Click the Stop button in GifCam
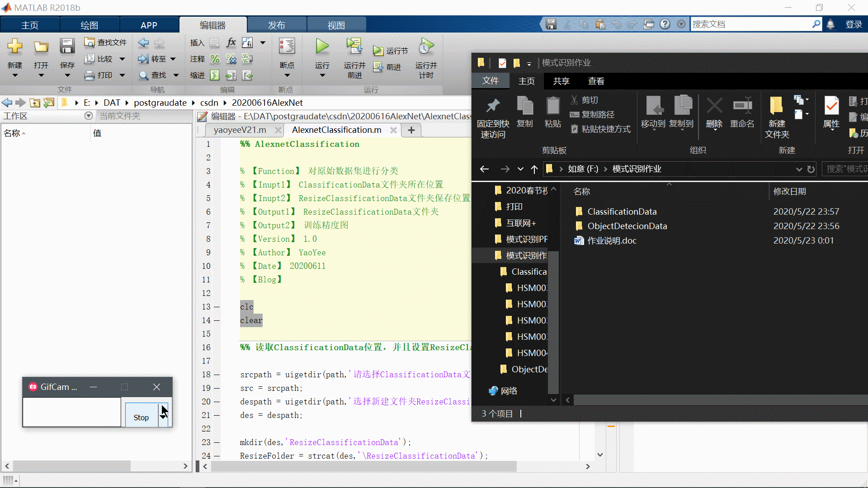 (142, 417)
